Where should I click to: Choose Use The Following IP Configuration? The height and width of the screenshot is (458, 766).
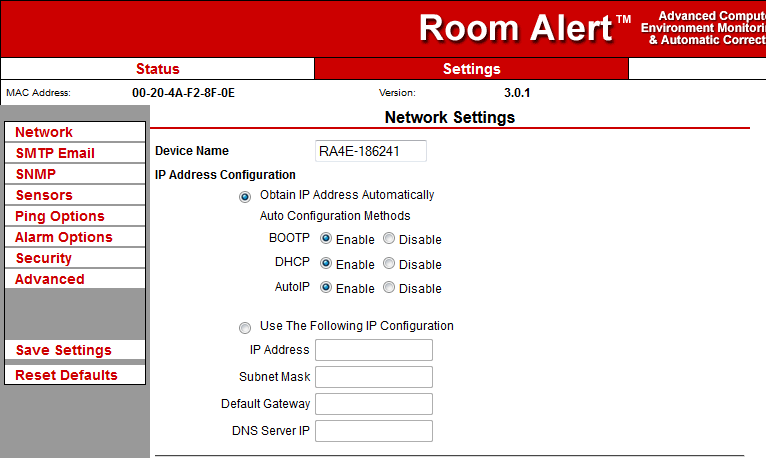(x=245, y=327)
